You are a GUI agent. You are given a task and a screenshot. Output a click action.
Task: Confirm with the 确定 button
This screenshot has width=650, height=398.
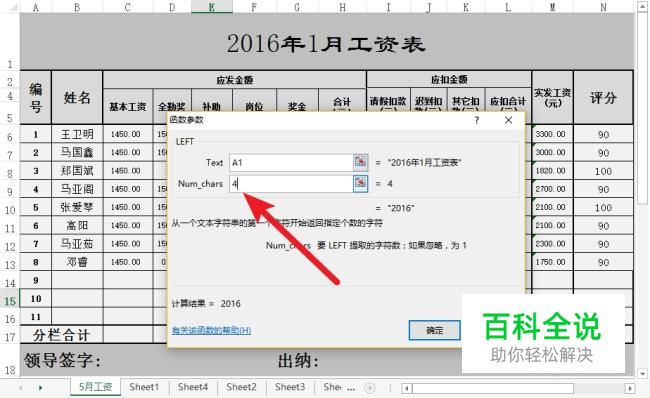pos(434,330)
